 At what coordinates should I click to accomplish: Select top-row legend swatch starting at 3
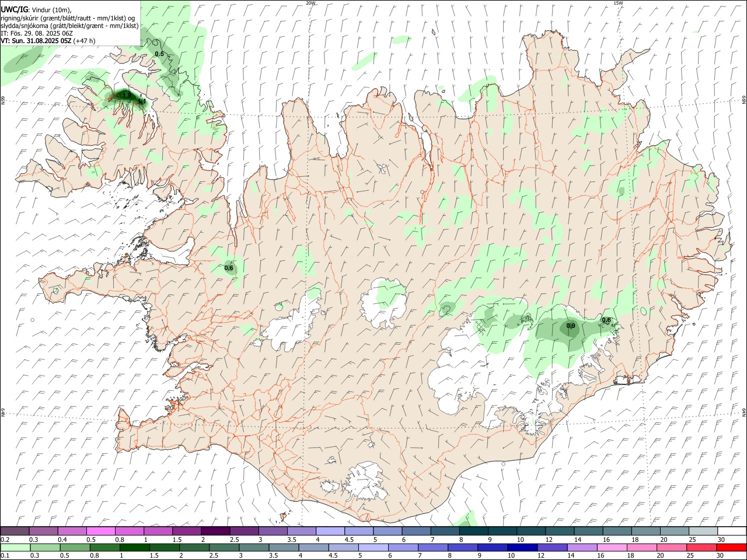(273, 531)
